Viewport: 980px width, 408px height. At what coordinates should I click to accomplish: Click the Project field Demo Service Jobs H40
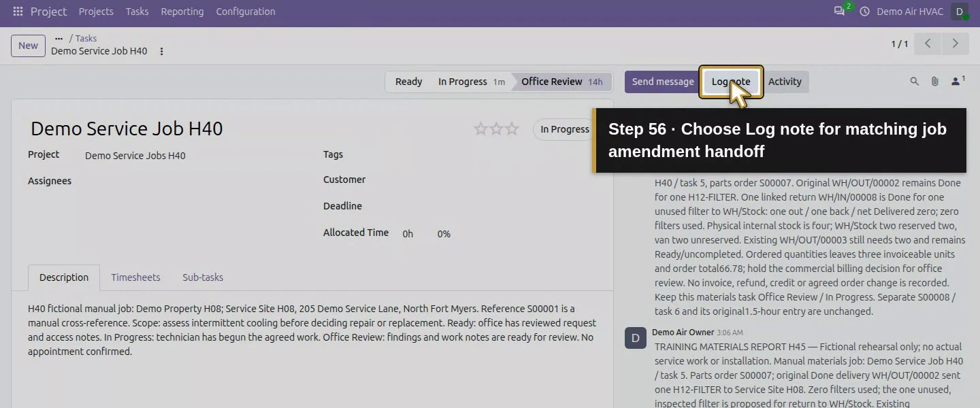click(135, 156)
